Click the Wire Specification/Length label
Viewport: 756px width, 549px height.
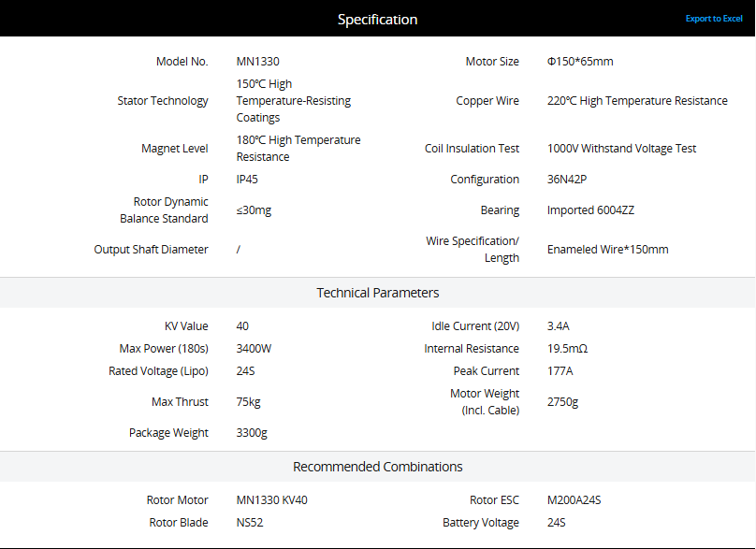[472, 249]
